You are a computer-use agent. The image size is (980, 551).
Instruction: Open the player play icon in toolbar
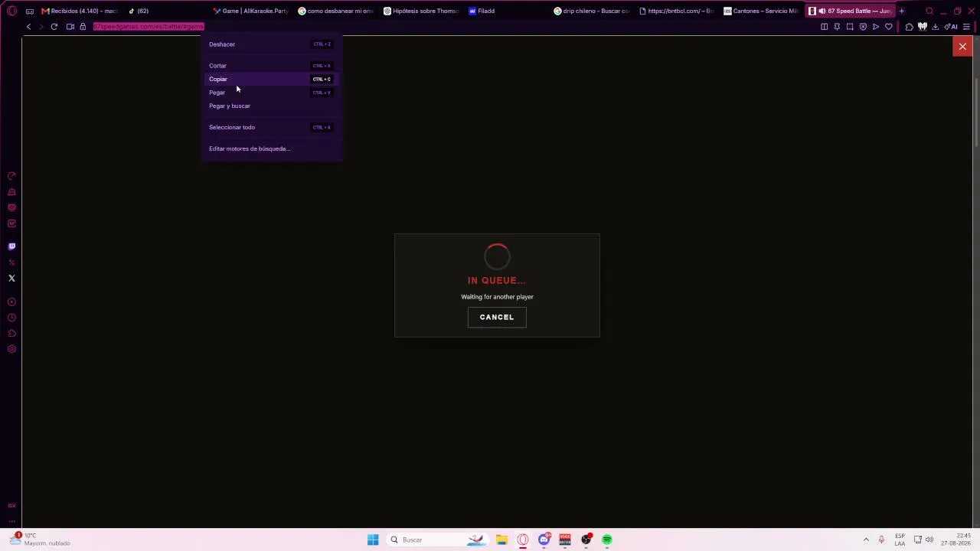pyautogui.click(x=876, y=27)
